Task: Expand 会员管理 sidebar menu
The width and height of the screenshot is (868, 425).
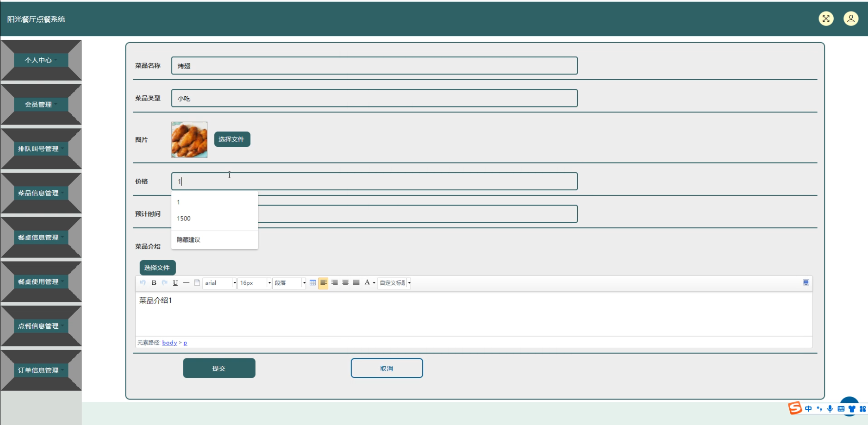Action: (41, 105)
